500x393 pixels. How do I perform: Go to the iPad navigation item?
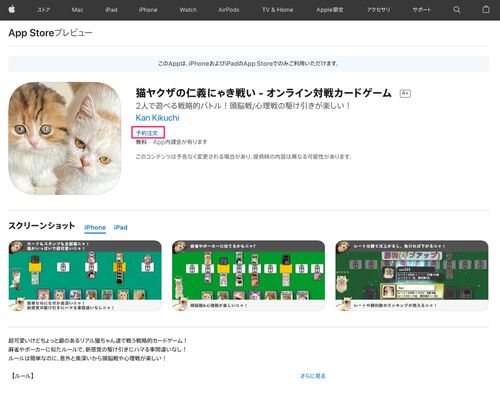(x=111, y=10)
